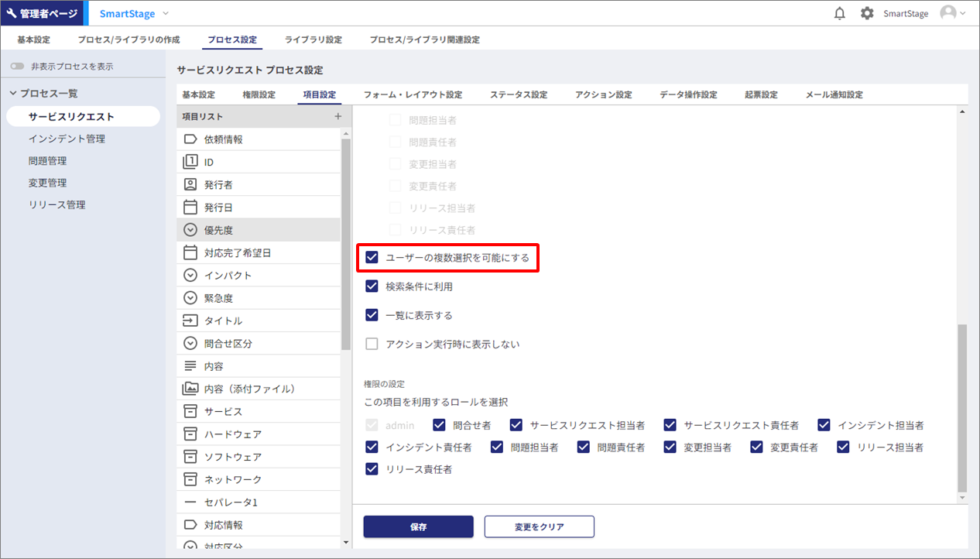Open the settings gear icon
This screenshot has width=980, height=559.
point(867,13)
